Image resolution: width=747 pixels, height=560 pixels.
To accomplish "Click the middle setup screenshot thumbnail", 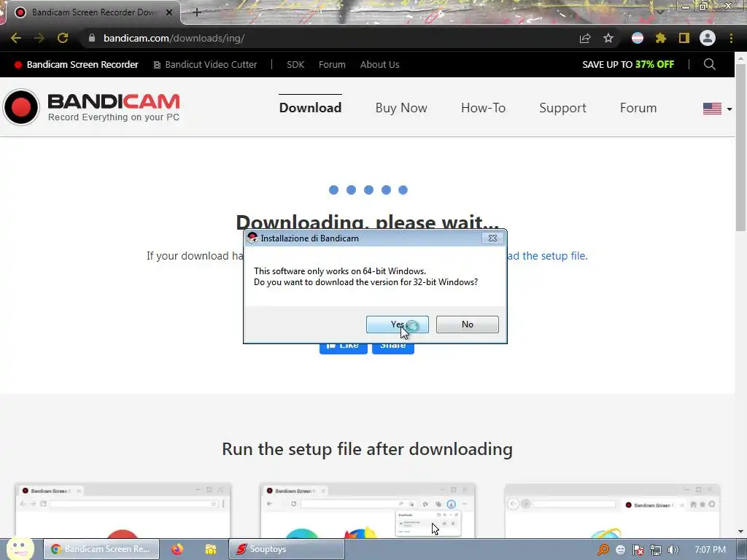I will [368, 510].
